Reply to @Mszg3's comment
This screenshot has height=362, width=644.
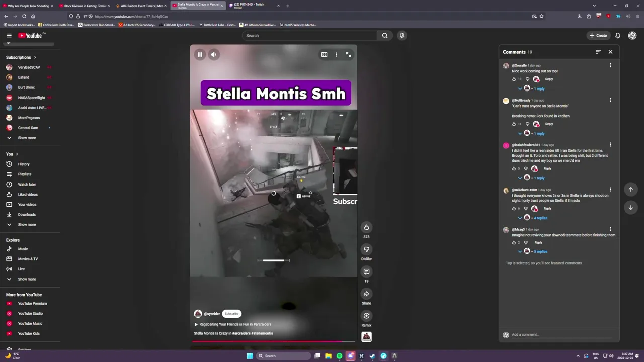coord(538,242)
